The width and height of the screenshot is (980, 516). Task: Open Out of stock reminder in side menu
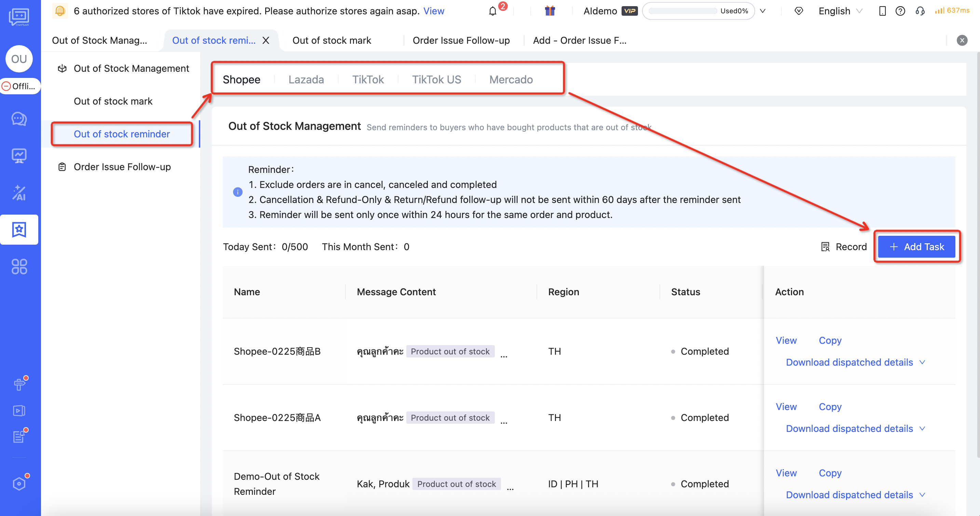click(121, 134)
